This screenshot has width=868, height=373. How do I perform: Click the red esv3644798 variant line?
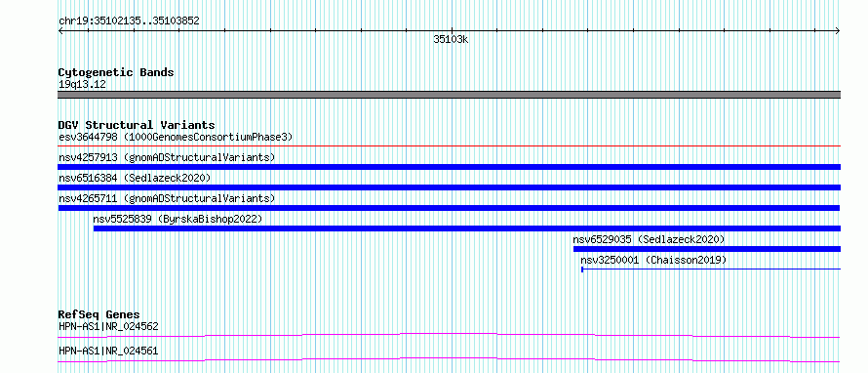(x=449, y=146)
